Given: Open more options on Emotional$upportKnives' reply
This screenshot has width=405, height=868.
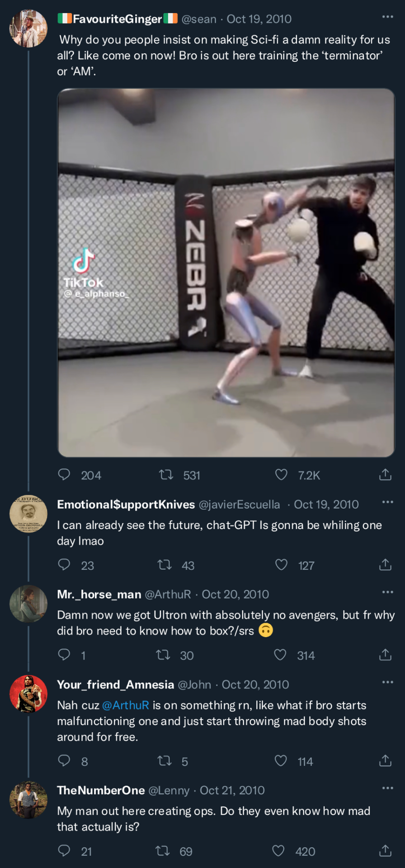Looking at the screenshot, I should click(x=387, y=502).
